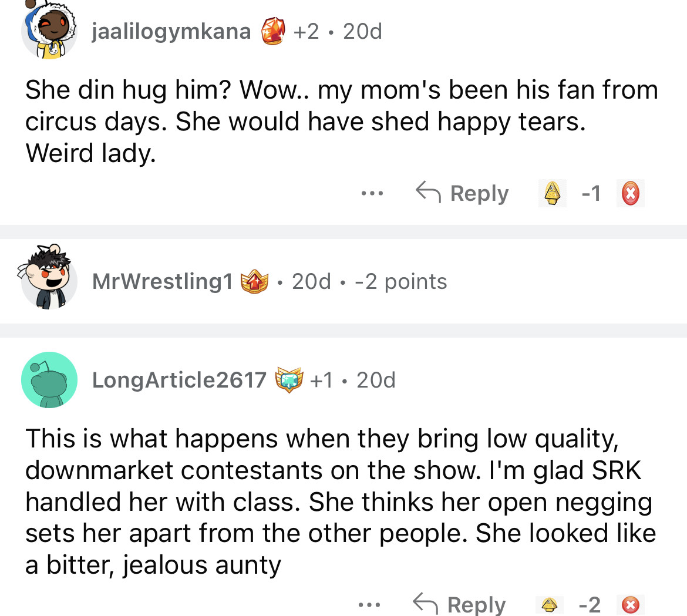Collapse LongArticle2617's comment by tapping its text
This screenshot has width=687, height=616.
click(341, 502)
